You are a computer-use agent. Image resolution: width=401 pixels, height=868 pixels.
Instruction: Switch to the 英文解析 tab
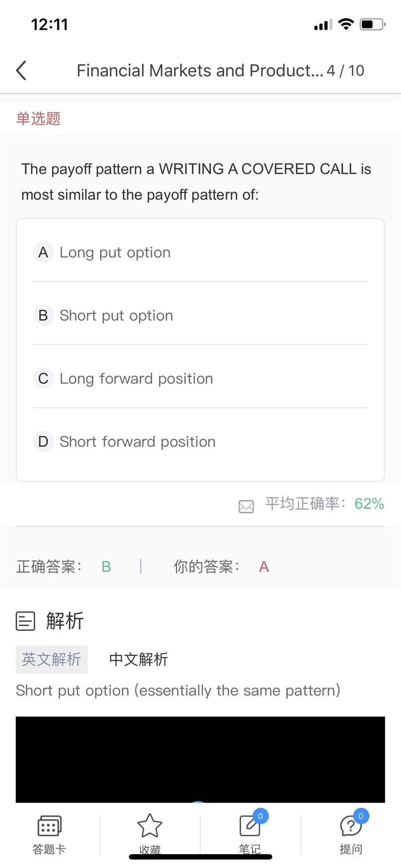52,660
